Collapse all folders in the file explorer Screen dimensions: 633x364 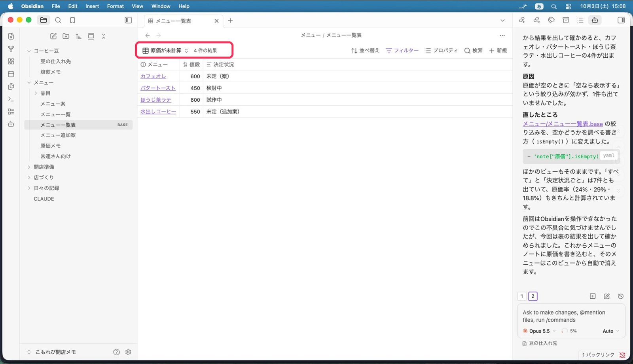[x=104, y=36]
